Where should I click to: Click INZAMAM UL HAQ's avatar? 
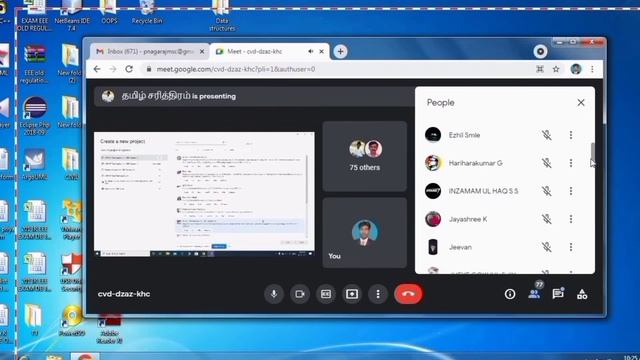pyautogui.click(x=433, y=191)
